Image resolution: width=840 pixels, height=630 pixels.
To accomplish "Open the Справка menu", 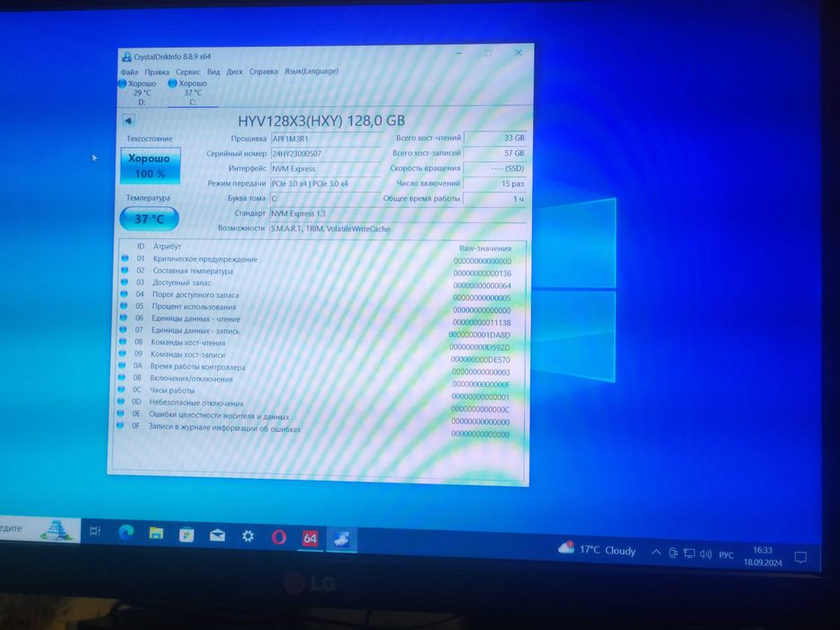I will coord(263,71).
